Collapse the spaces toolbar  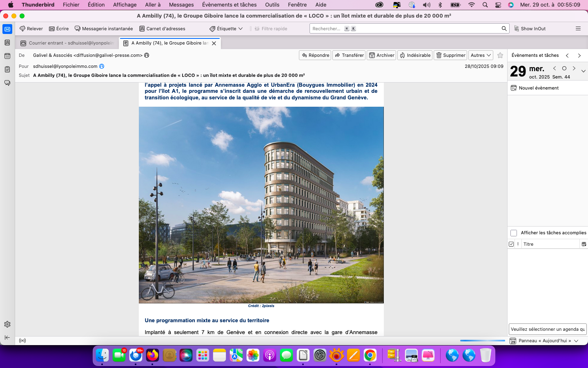7,337
